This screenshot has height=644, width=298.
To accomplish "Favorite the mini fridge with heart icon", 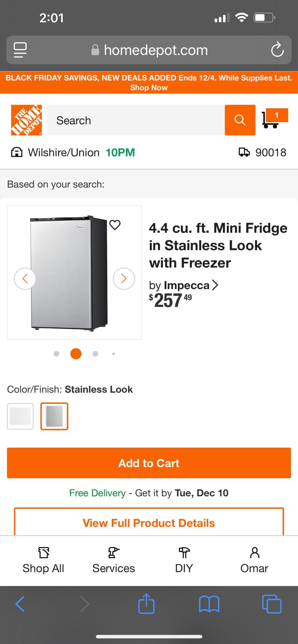I will [115, 225].
